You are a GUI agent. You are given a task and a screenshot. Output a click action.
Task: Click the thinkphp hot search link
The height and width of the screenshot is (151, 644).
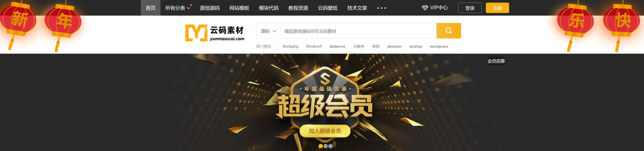point(290,46)
